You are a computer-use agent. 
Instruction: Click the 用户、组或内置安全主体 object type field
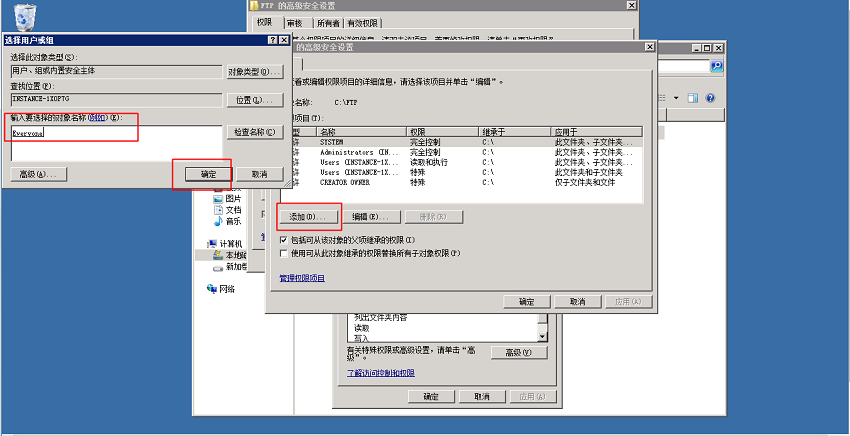tap(117, 72)
